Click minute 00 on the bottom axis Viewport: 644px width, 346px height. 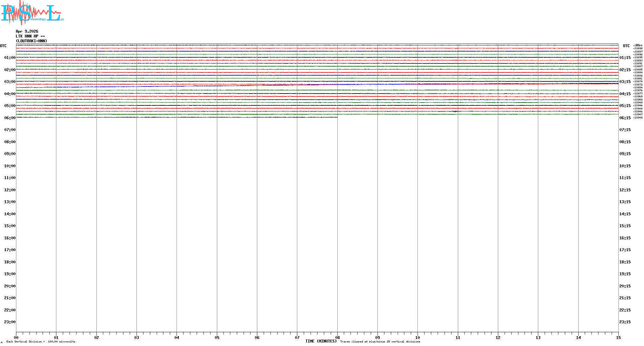tap(16, 337)
